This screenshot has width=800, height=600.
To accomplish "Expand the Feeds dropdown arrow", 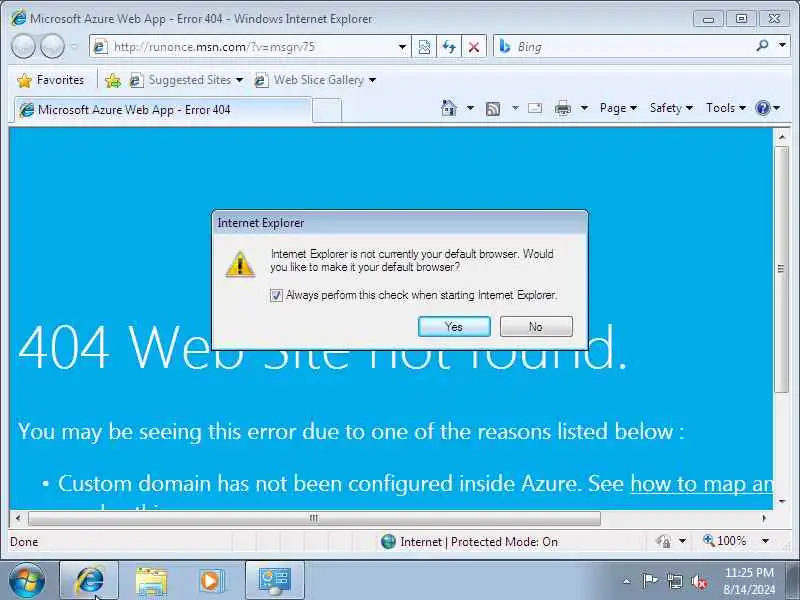I will point(515,108).
